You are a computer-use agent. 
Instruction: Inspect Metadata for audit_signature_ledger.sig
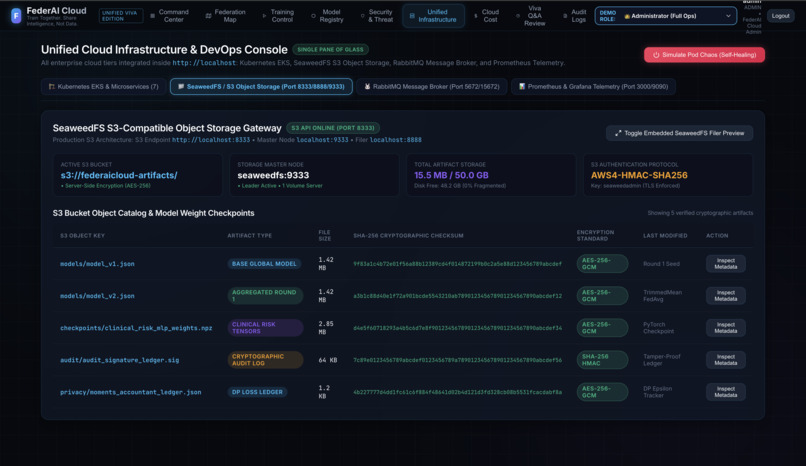[725, 360]
